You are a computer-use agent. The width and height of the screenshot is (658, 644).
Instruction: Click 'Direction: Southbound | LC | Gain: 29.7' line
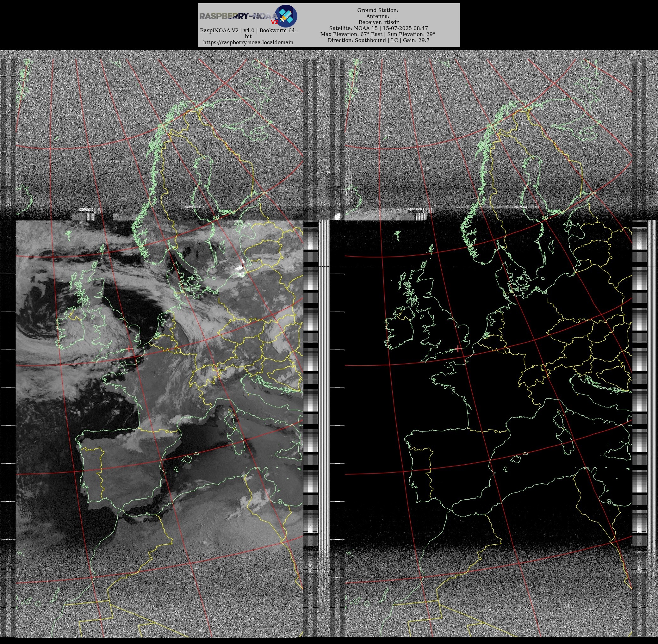pos(378,40)
